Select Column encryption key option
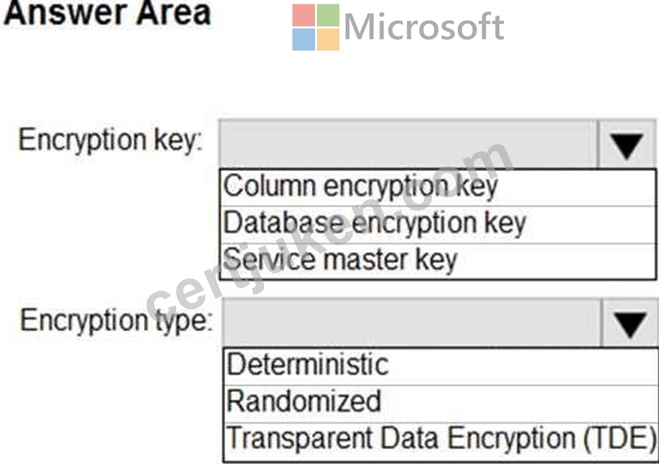This screenshot has width=659, height=464. coord(438,187)
